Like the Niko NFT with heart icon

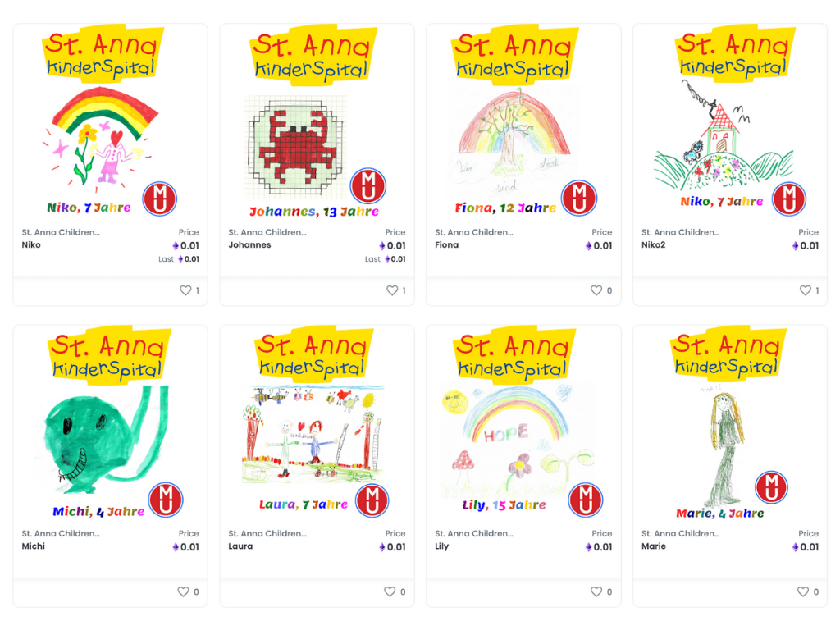tap(185, 290)
